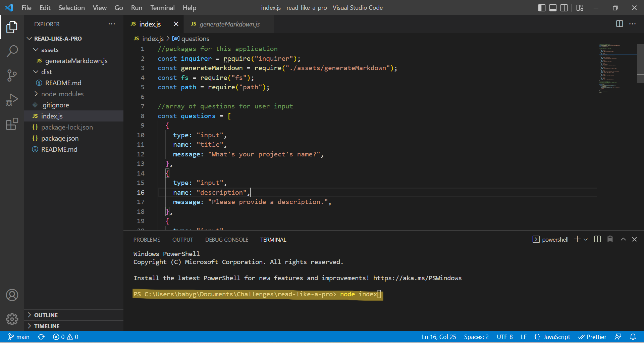The width and height of the screenshot is (644, 343).
Task: Switch to the generateMarkdown.js editor tab
Action: coord(229,24)
